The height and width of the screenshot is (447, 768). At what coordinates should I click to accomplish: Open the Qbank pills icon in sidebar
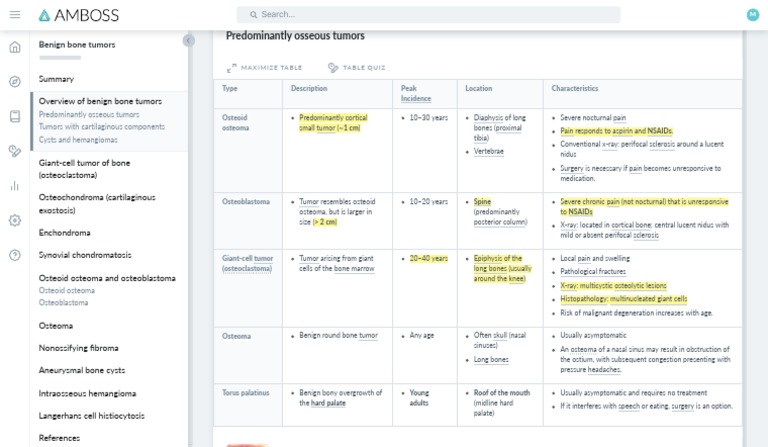(x=15, y=151)
